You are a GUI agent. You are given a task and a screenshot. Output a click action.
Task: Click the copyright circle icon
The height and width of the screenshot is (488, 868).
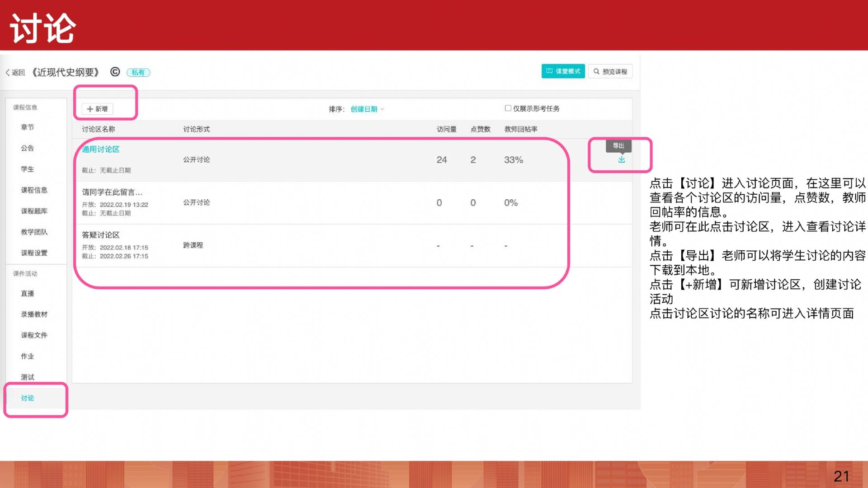pos(115,72)
